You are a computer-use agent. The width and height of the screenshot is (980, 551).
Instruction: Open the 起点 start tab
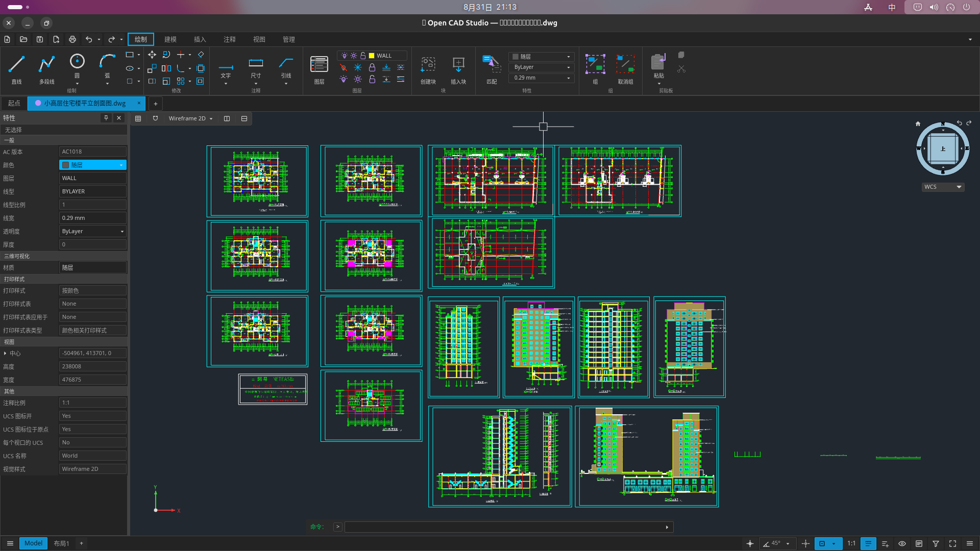[14, 103]
